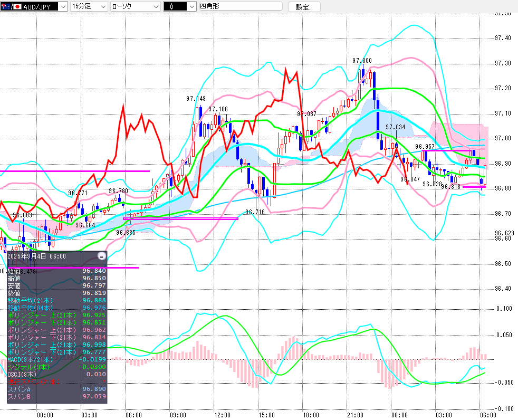Viewport: 518px width, 420px height.
Task: Click the 15:00 time axis label
Action: [266, 415]
